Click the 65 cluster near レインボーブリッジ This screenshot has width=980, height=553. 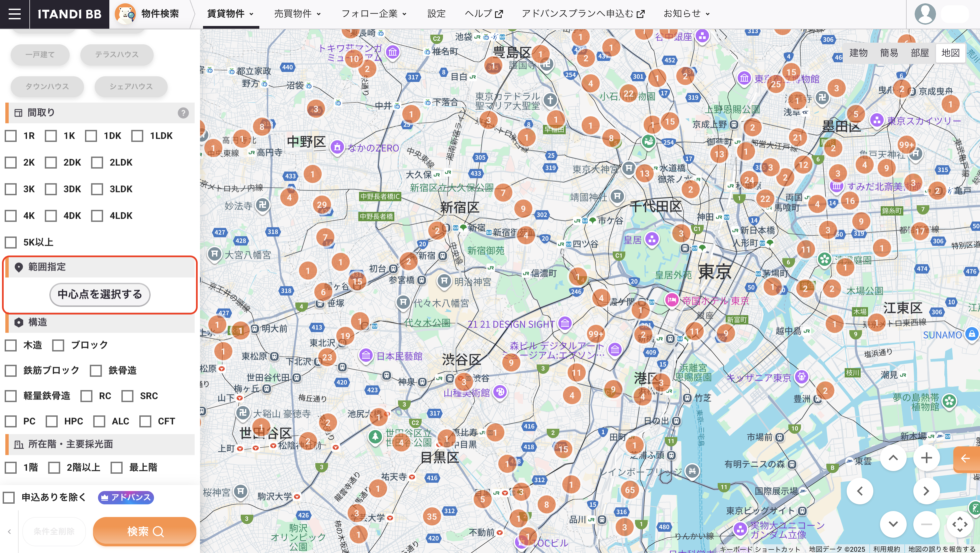(630, 490)
